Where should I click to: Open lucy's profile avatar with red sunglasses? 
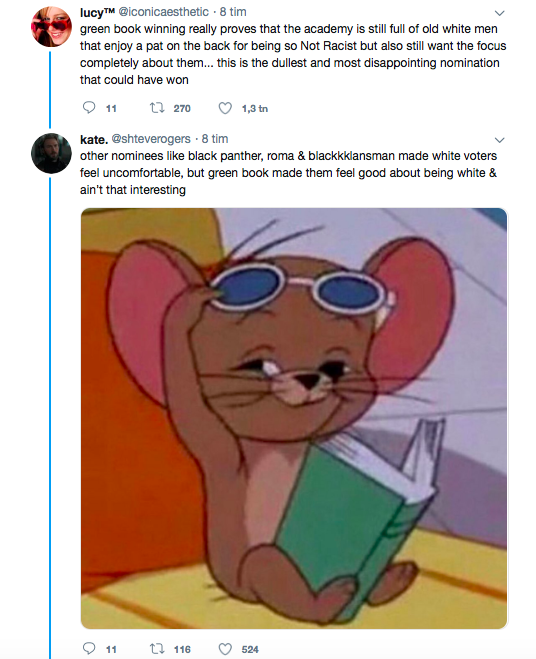tap(51, 26)
